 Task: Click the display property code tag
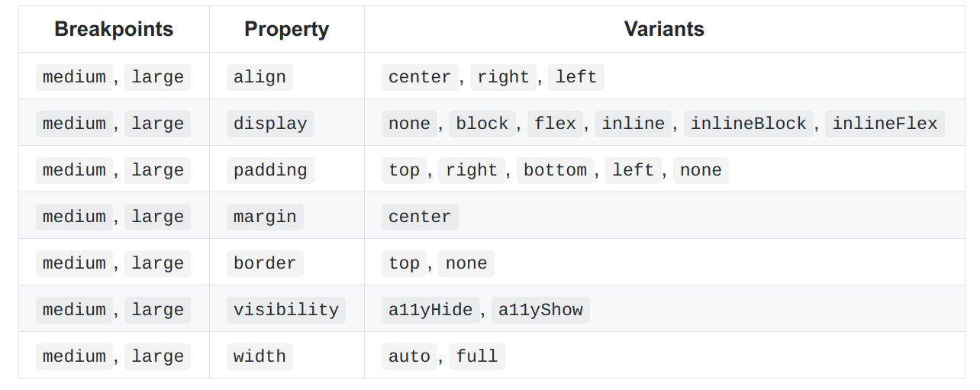click(270, 124)
